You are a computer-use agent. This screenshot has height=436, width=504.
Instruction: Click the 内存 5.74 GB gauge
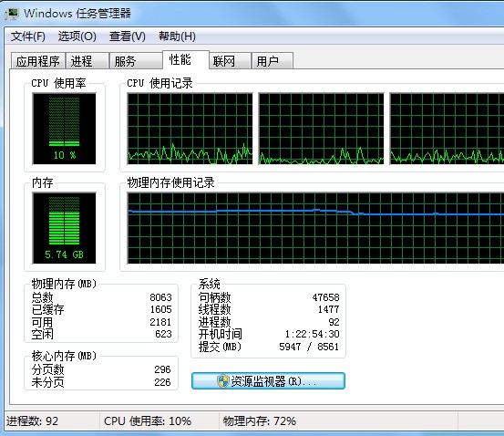(65, 228)
